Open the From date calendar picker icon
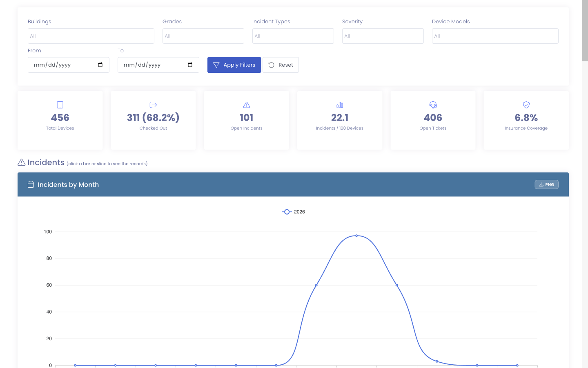This screenshot has width=588, height=368. [100, 65]
